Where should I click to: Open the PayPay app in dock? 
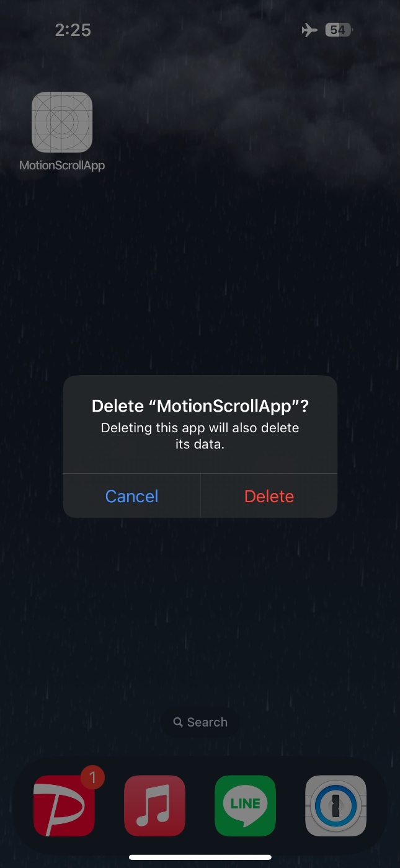(x=64, y=805)
